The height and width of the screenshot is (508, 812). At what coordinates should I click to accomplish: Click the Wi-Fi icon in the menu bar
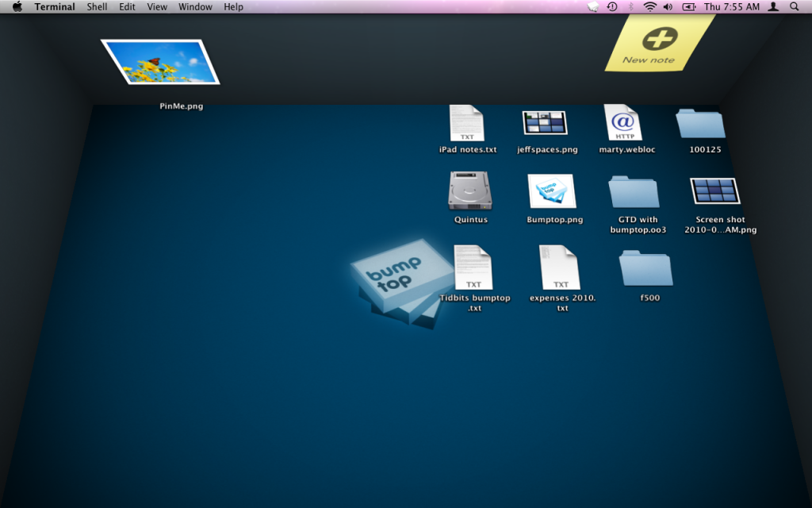pyautogui.click(x=649, y=6)
